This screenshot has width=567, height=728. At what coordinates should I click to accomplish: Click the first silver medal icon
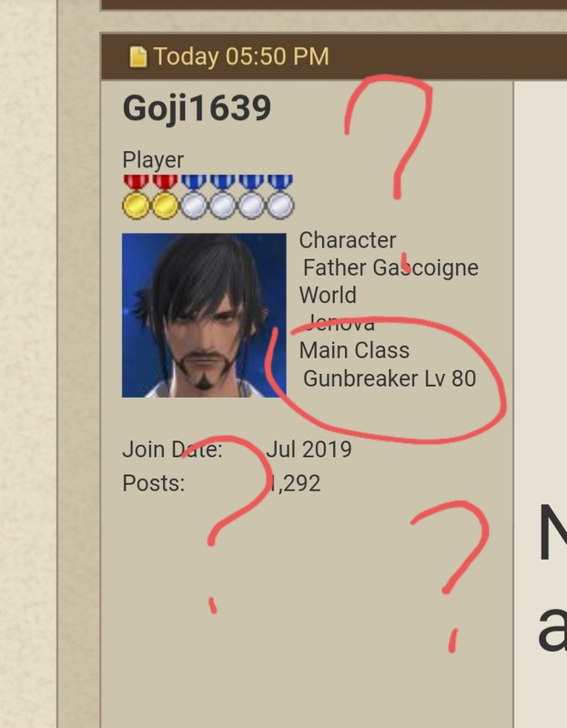click(194, 197)
